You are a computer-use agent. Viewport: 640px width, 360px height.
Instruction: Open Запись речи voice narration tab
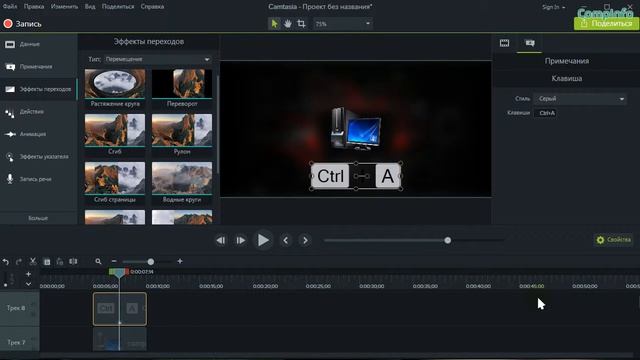38,179
